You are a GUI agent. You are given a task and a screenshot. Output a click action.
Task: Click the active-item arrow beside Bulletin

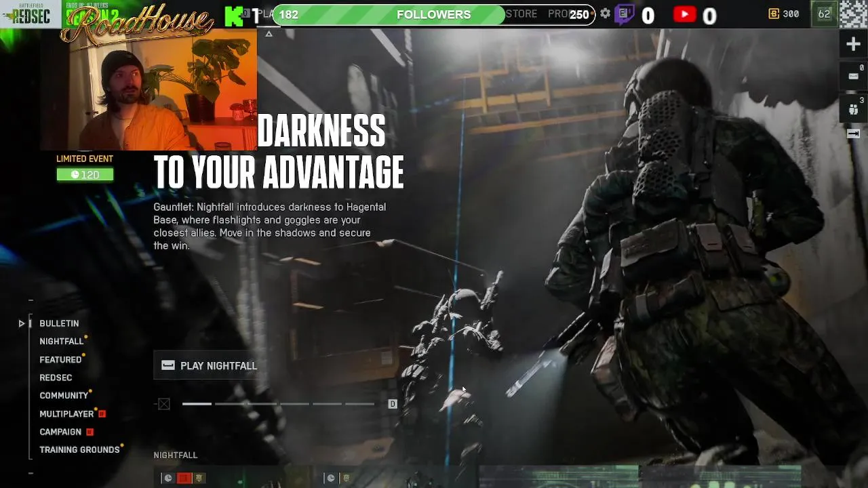(x=22, y=324)
